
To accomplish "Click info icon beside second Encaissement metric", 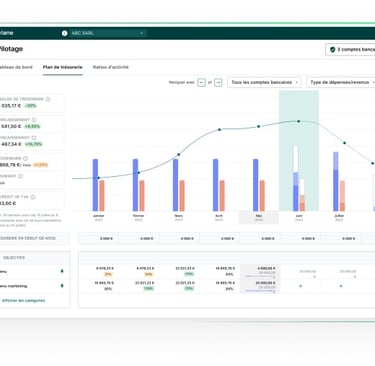I will tap(34, 137).
